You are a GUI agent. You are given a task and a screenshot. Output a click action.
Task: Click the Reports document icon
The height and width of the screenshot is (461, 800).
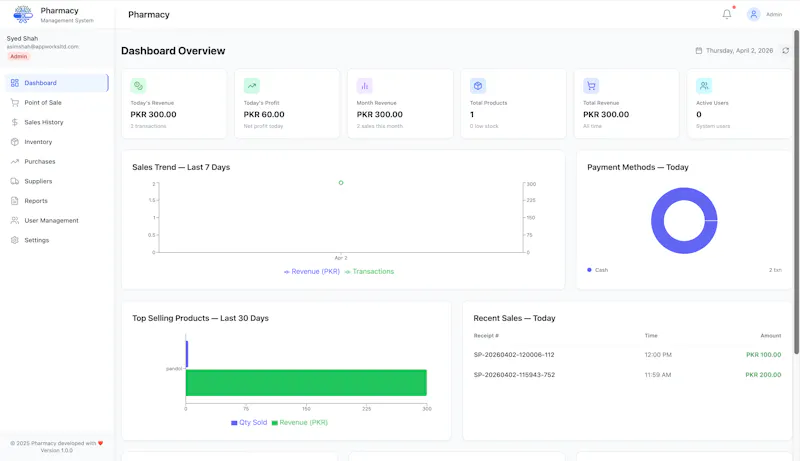[14, 201]
